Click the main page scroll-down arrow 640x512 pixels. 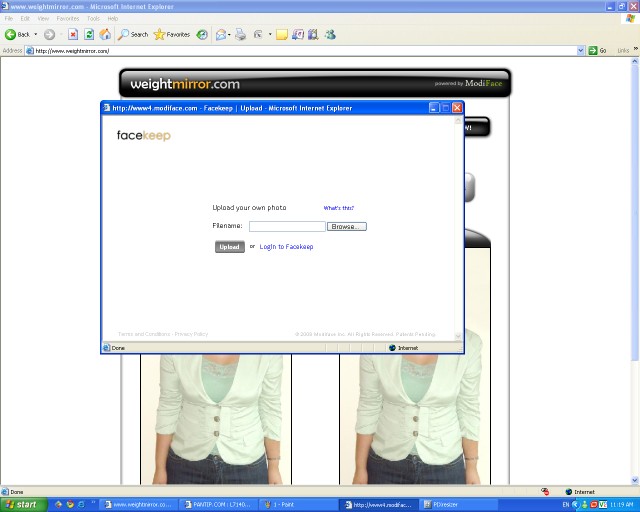[635, 480]
